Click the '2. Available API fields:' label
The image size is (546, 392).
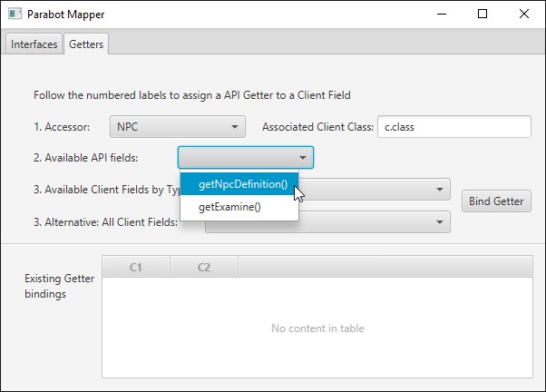(x=85, y=158)
